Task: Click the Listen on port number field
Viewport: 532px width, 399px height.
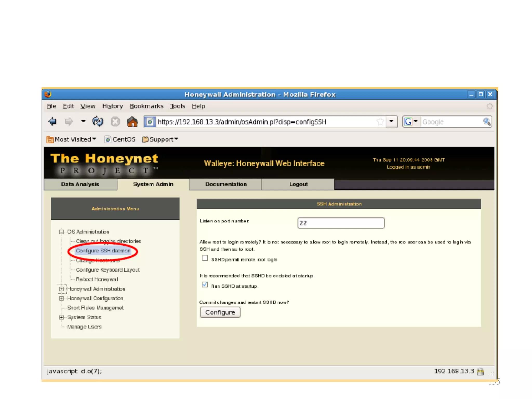Action: (341, 223)
